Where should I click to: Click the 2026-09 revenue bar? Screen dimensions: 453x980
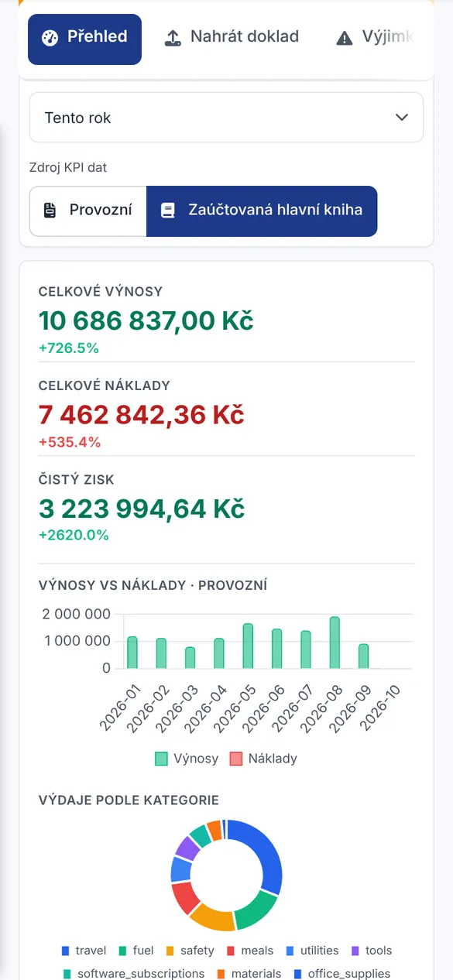pos(363,656)
